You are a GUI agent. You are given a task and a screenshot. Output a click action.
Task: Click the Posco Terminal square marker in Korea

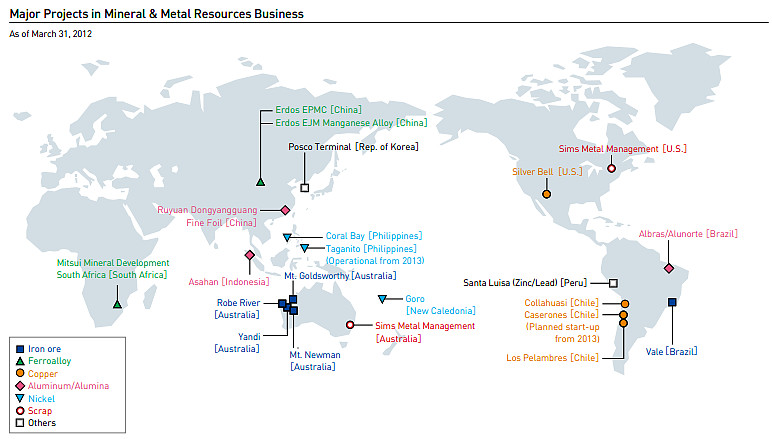pos(305,188)
